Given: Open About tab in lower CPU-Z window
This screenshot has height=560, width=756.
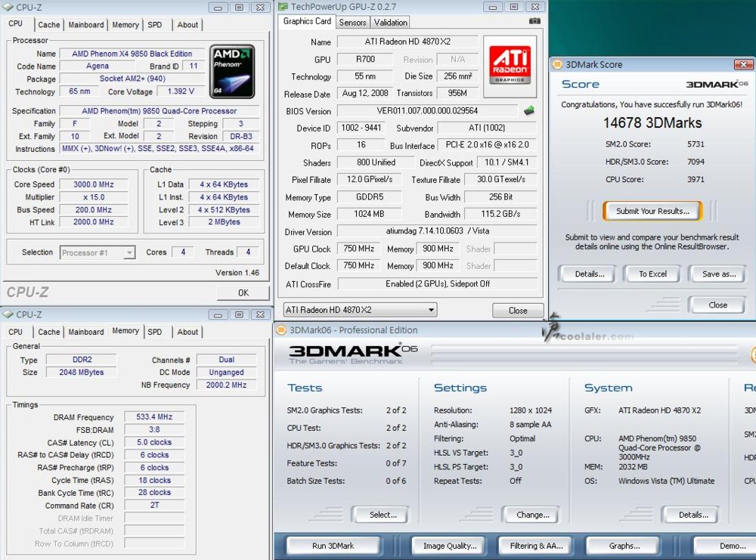Looking at the screenshot, I should pyautogui.click(x=187, y=332).
